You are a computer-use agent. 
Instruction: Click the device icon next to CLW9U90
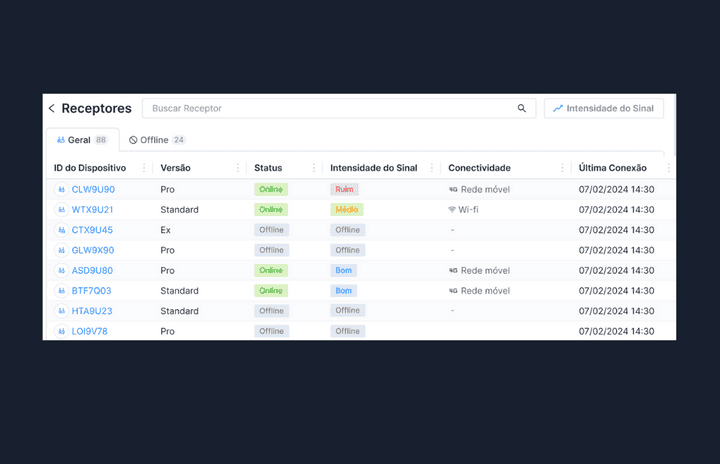(61, 189)
